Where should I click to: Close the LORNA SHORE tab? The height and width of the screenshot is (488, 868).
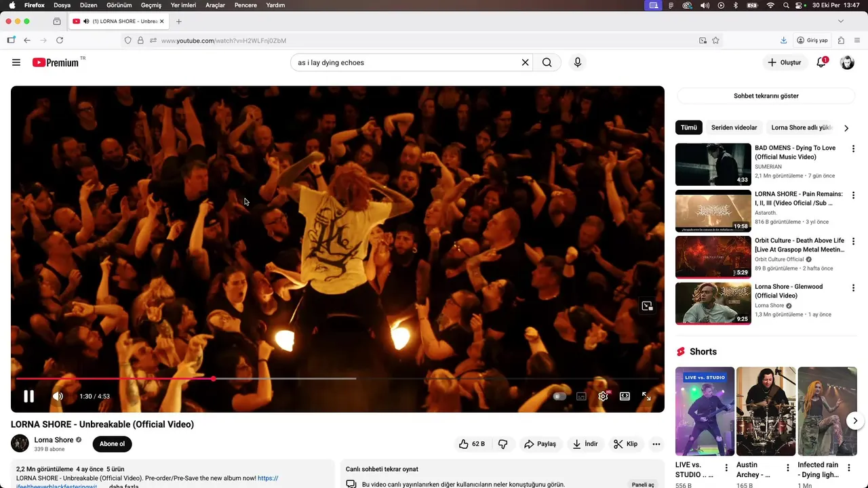(161, 21)
